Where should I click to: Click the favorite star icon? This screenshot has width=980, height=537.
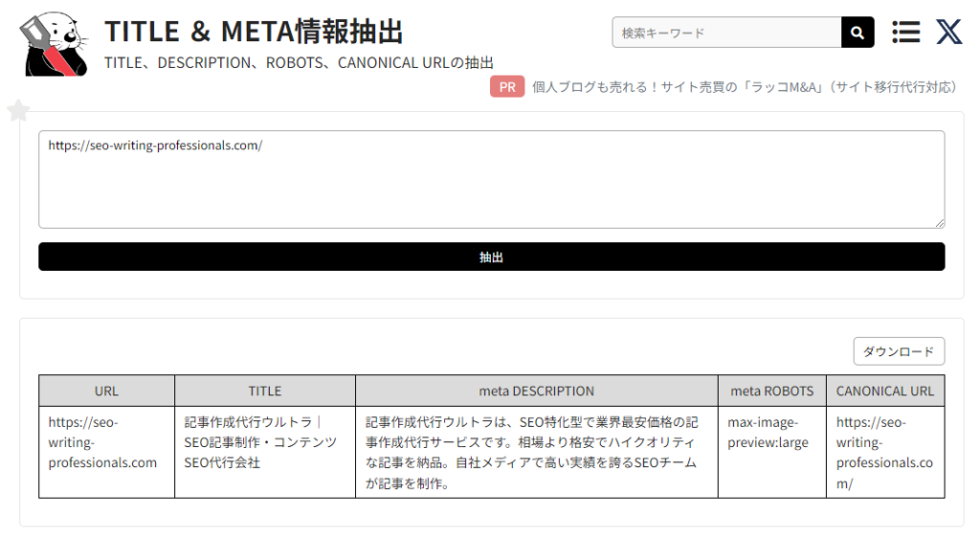pyautogui.click(x=19, y=111)
